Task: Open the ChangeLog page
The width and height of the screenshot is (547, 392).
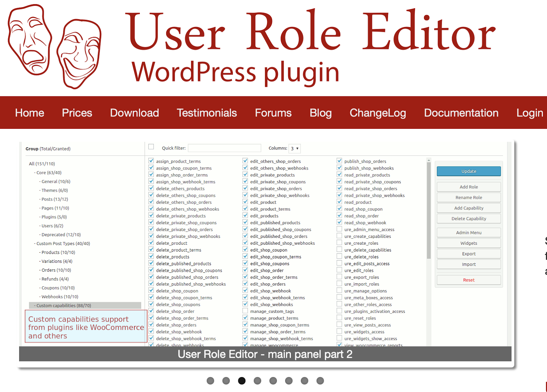Action: (x=378, y=113)
